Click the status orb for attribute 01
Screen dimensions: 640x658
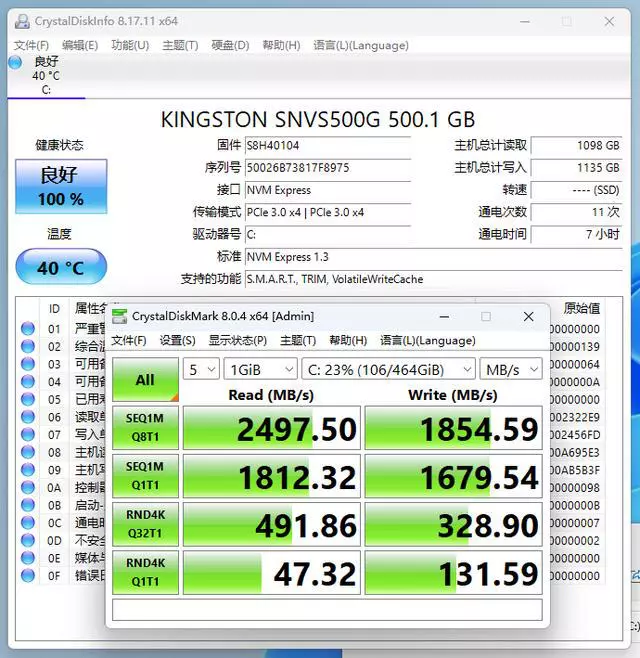coord(28,329)
